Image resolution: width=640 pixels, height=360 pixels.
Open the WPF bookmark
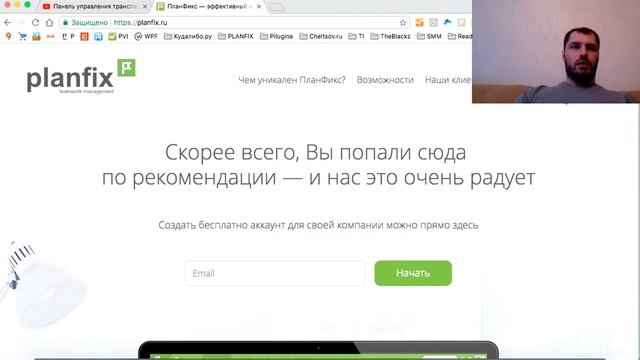pos(146,36)
